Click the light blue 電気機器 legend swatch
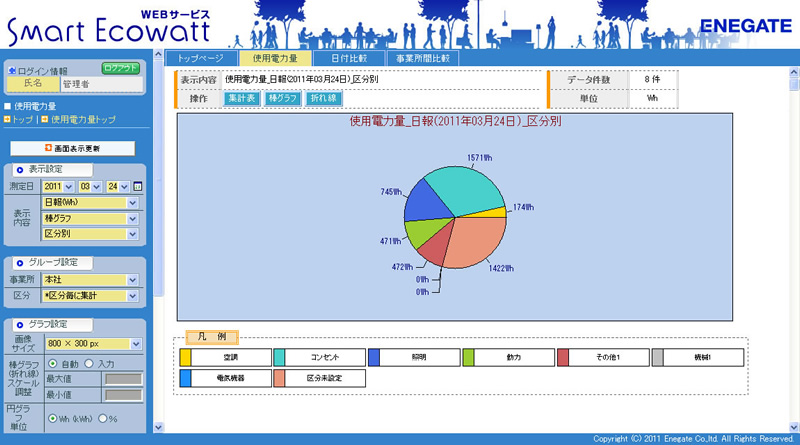800x445 pixels. [x=186, y=378]
